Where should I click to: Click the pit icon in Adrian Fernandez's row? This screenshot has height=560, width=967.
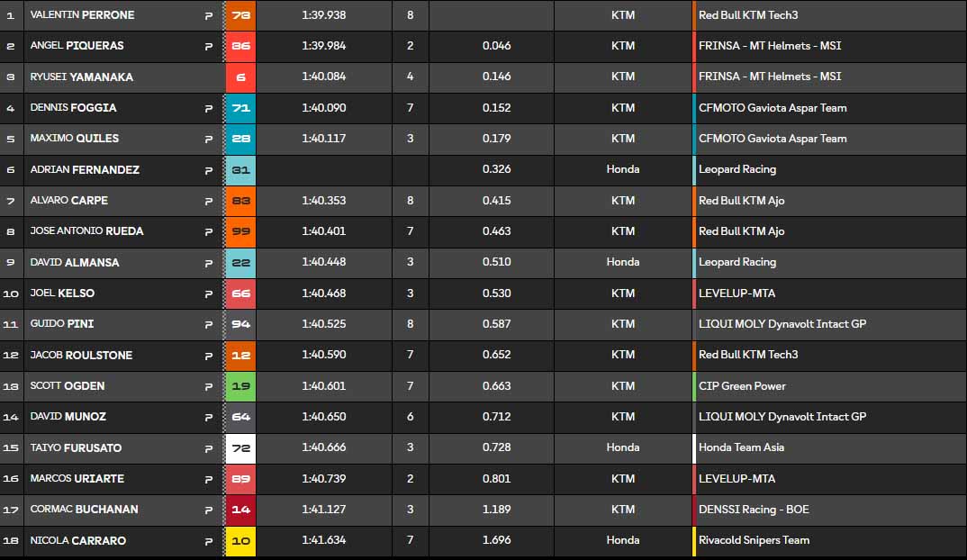click(x=209, y=170)
